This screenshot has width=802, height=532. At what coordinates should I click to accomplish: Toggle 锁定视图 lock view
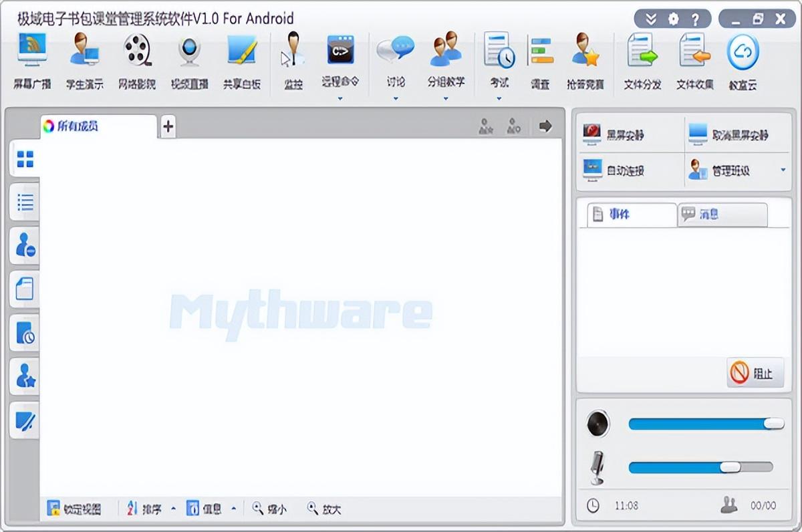tap(74, 509)
